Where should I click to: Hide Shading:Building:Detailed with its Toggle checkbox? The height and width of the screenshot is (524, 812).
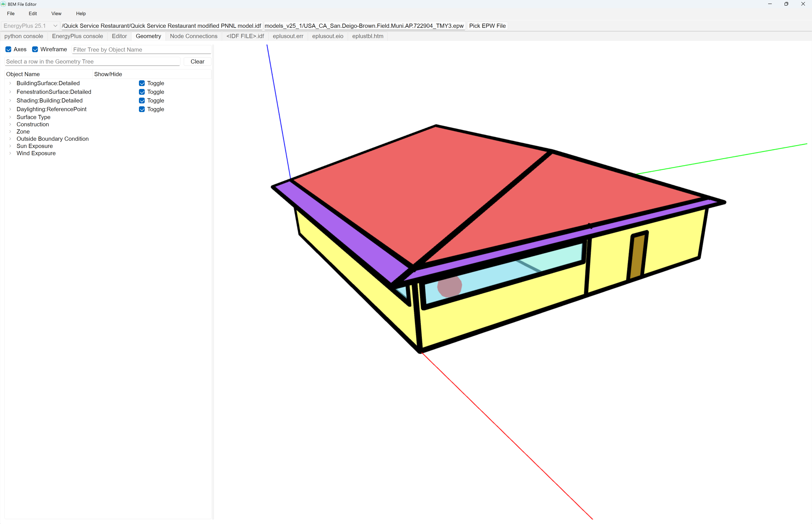(x=142, y=101)
